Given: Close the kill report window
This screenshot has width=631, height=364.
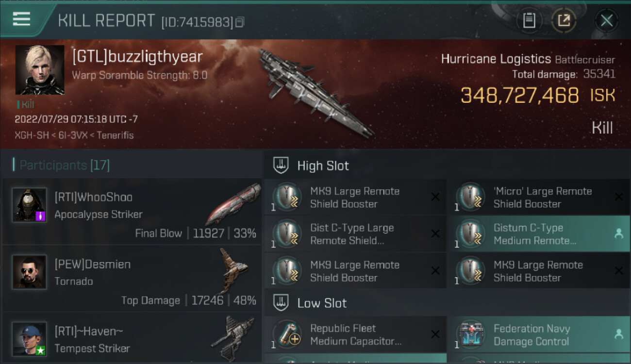Looking at the screenshot, I should [606, 20].
